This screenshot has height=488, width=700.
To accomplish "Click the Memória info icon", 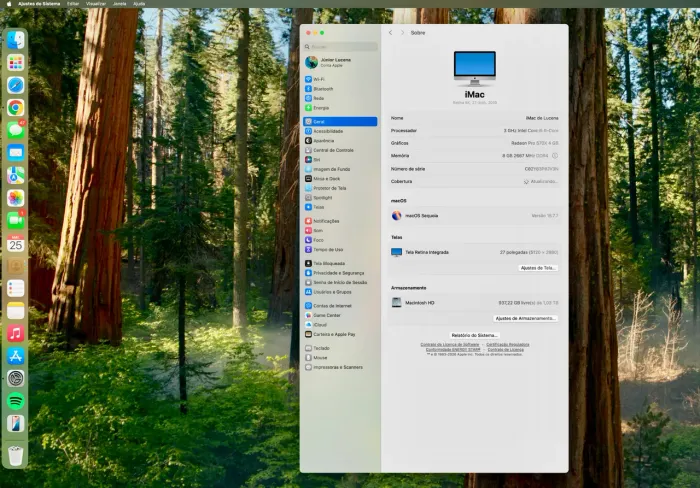I will 555,156.
